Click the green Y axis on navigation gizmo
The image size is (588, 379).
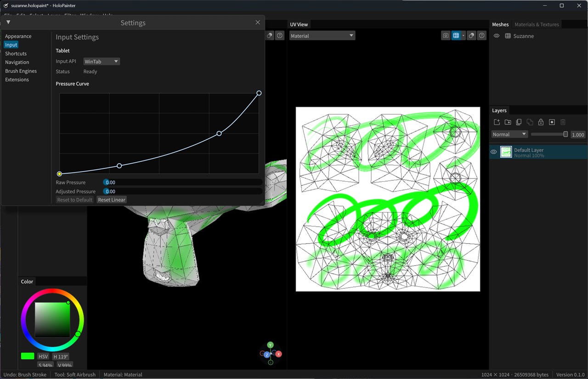(x=271, y=345)
